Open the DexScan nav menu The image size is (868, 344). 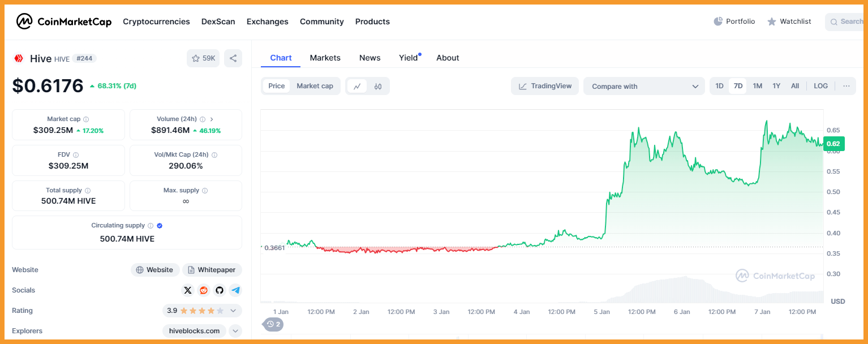(x=218, y=21)
